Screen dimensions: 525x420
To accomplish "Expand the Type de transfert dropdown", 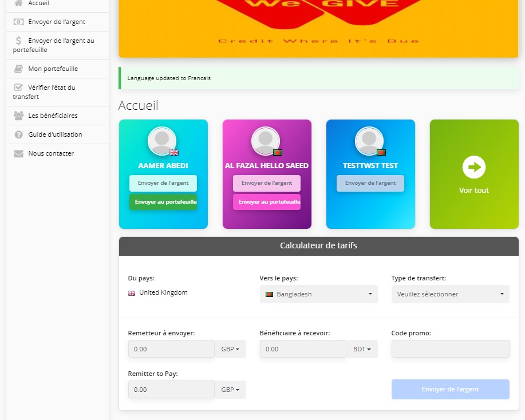I will (x=450, y=294).
